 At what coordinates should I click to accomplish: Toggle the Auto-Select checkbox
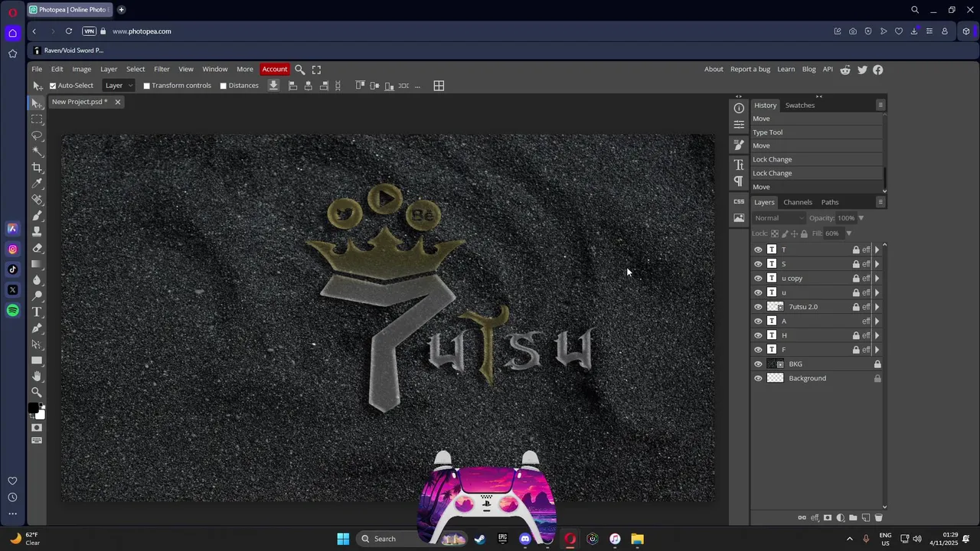coord(53,86)
